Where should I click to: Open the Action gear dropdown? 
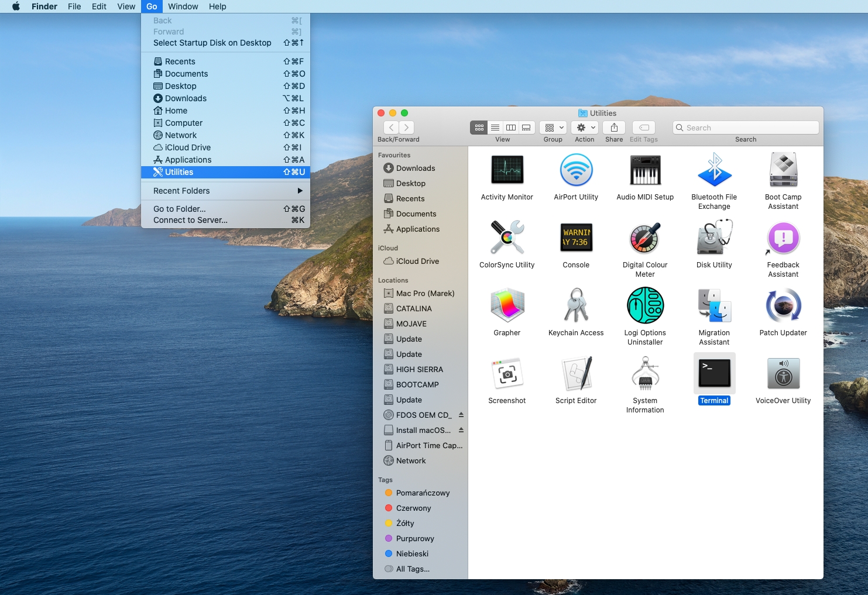pyautogui.click(x=585, y=128)
